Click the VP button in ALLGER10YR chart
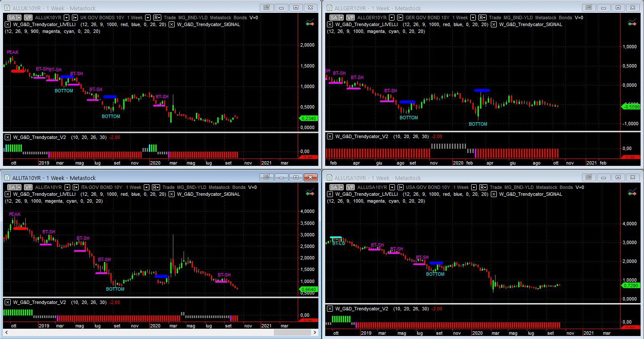The image size is (644, 339). pos(350,18)
